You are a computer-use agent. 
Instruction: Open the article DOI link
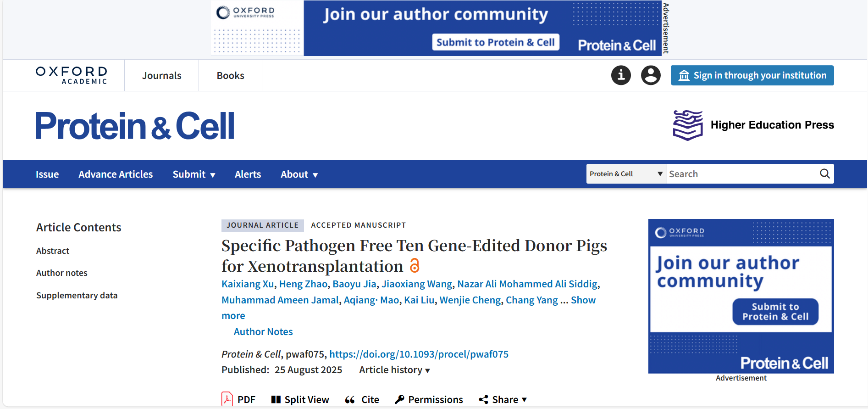pyautogui.click(x=419, y=354)
